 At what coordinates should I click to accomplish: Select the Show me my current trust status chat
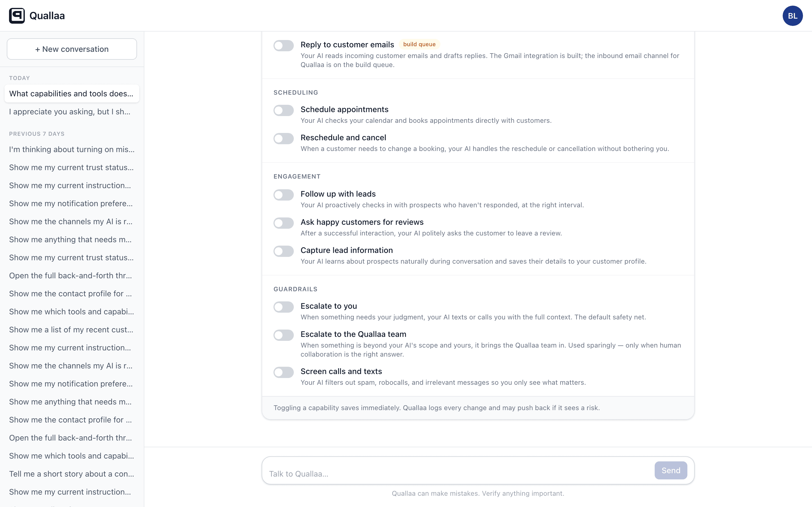[x=71, y=167]
